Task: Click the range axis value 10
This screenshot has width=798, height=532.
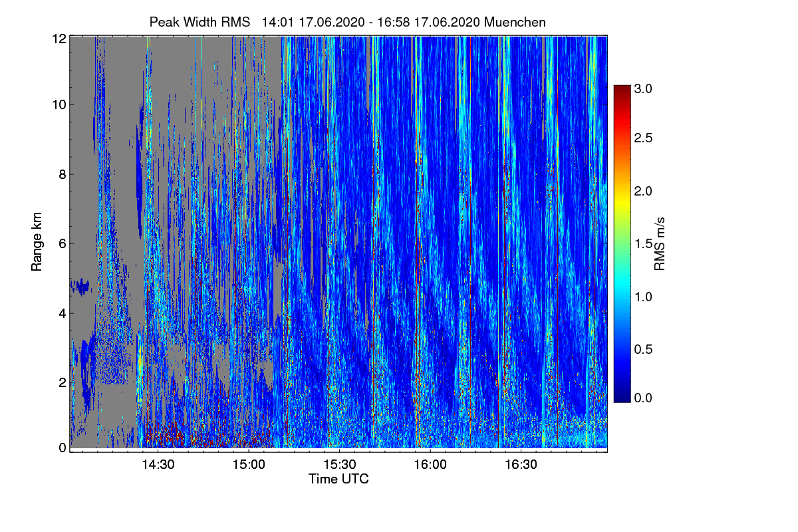Action: point(59,105)
